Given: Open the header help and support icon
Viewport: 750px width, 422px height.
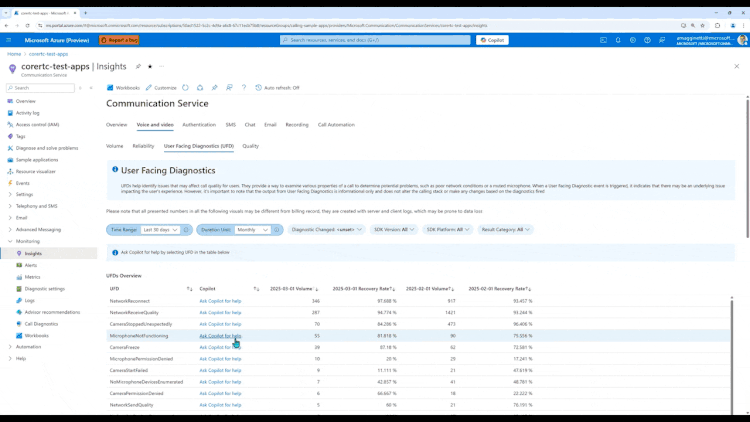Looking at the screenshot, I should [647, 40].
